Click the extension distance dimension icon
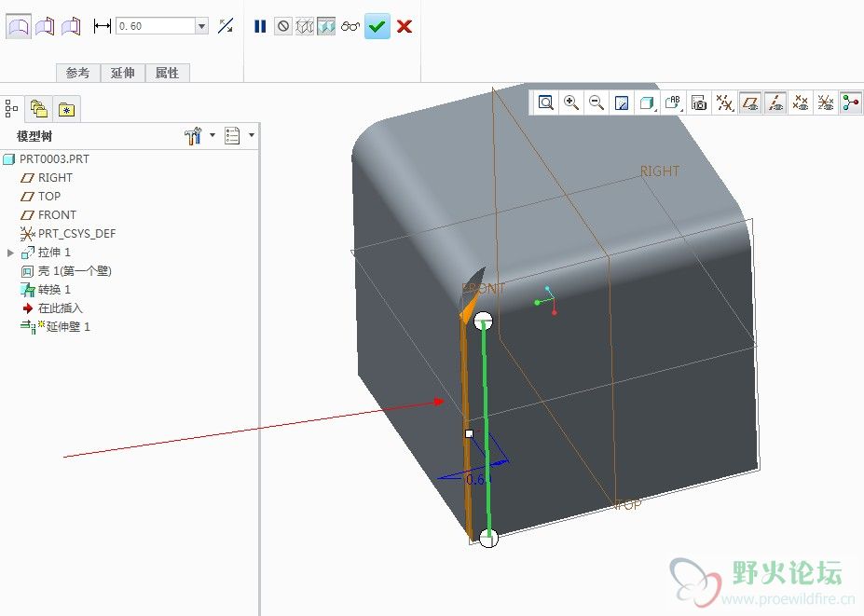The width and height of the screenshot is (864, 616). 103,26
